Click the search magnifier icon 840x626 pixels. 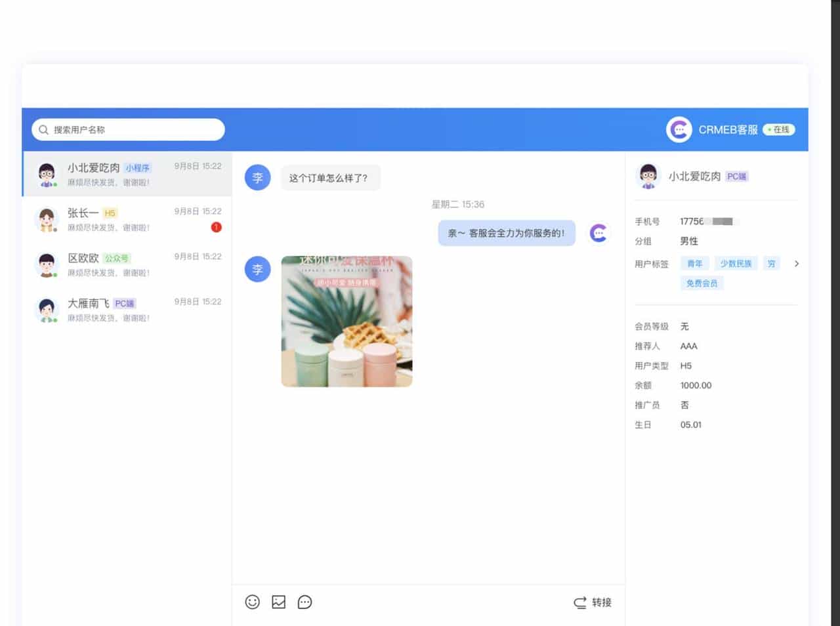pyautogui.click(x=43, y=129)
